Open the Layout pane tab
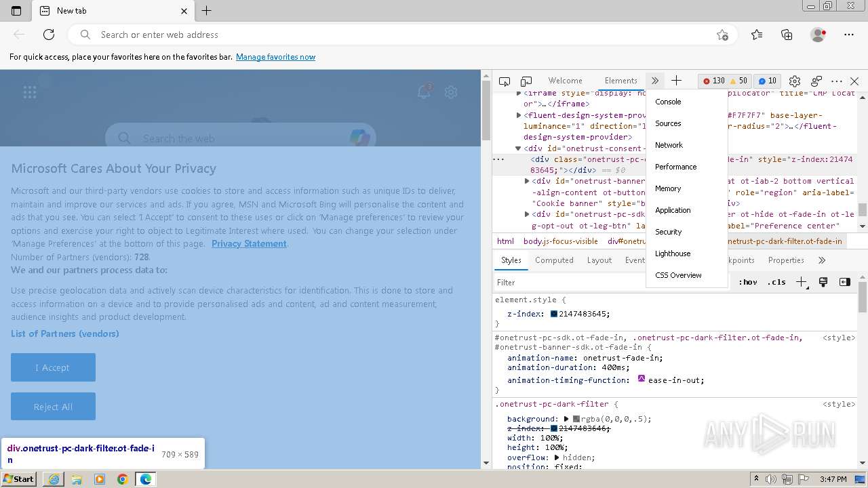 599,260
